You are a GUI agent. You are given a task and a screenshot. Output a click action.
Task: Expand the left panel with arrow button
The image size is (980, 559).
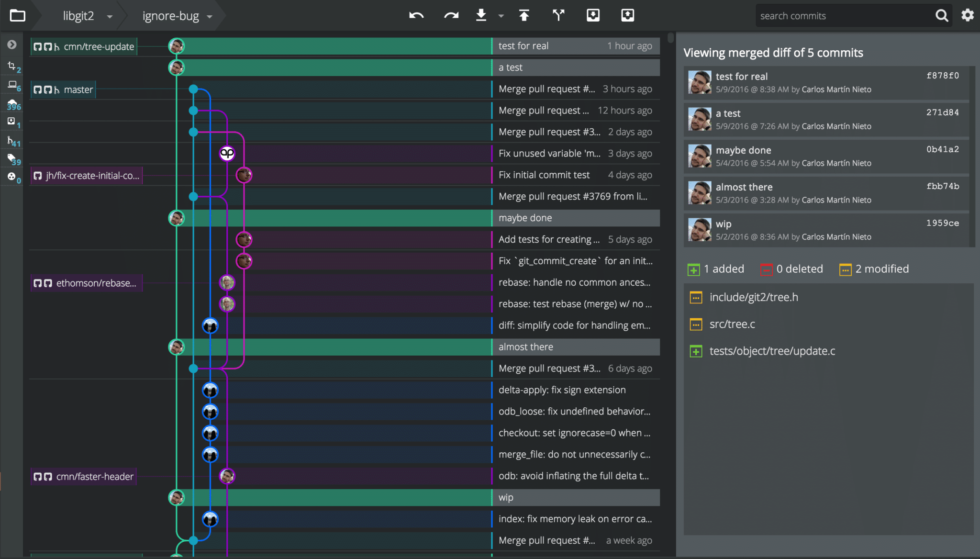(12, 45)
